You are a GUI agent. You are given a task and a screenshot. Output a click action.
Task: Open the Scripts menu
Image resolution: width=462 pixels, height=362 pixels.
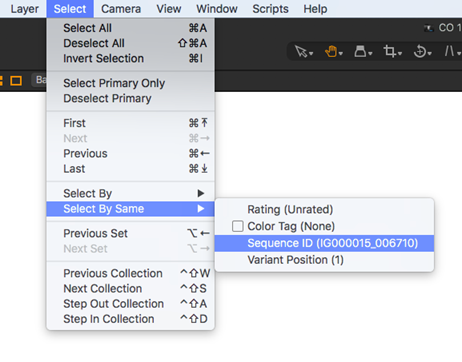click(270, 9)
